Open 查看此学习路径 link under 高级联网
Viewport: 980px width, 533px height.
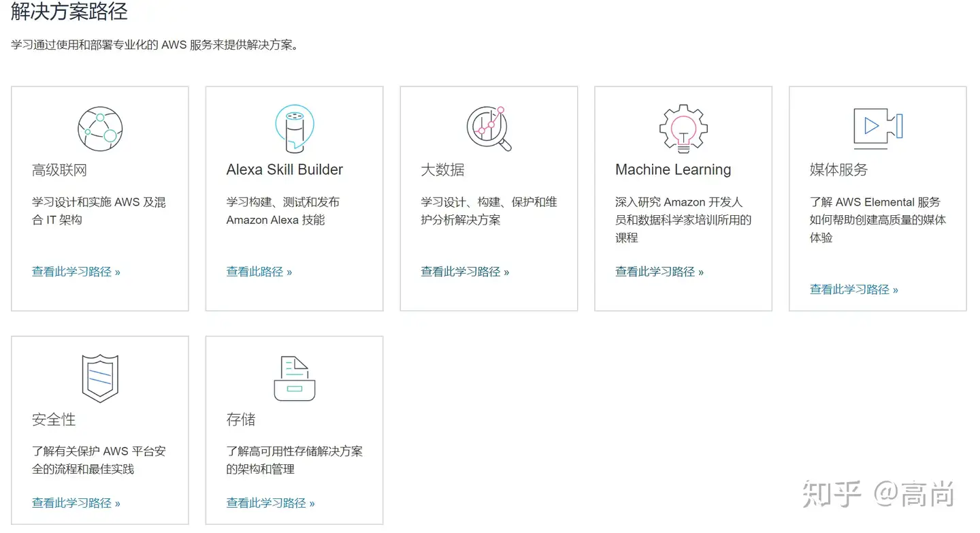point(76,272)
